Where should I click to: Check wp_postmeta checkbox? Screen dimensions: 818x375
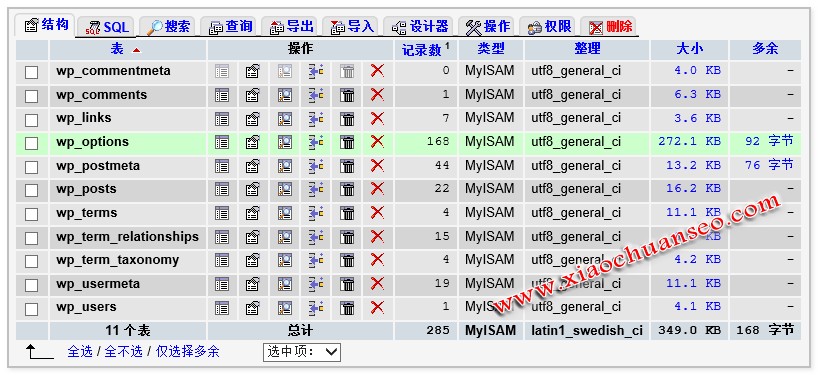pyautogui.click(x=32, y=167)
